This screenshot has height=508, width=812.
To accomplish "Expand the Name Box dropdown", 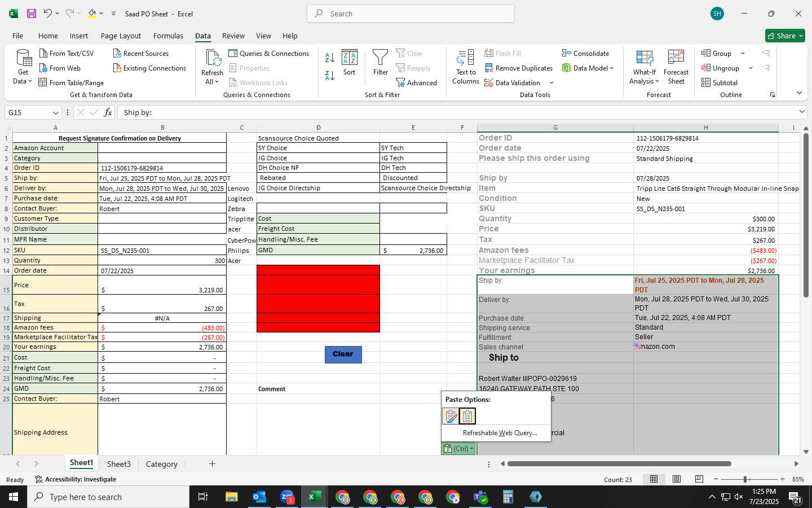I will click(55, 112).
